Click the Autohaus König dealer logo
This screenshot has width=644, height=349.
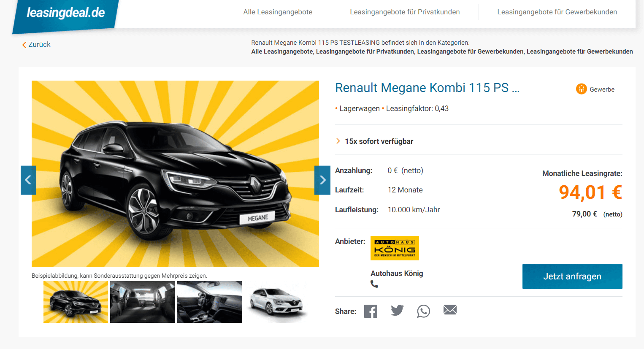[x=395, y=248]
